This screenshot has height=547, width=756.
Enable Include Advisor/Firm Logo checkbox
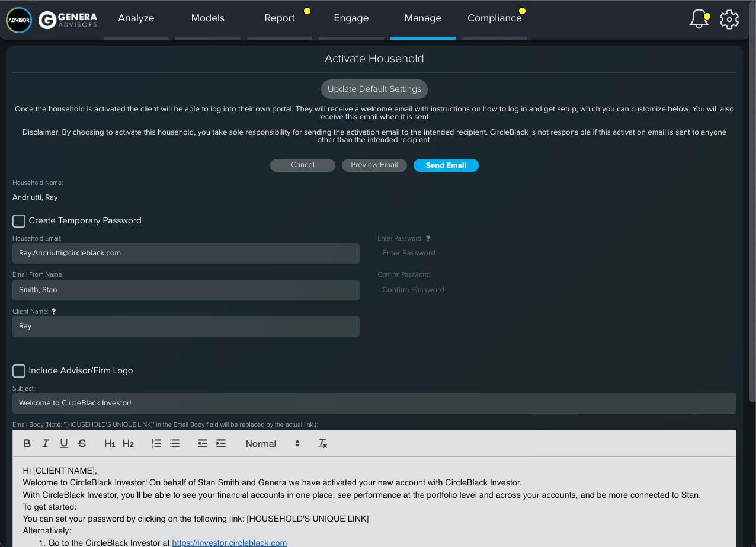click(19, 370)
